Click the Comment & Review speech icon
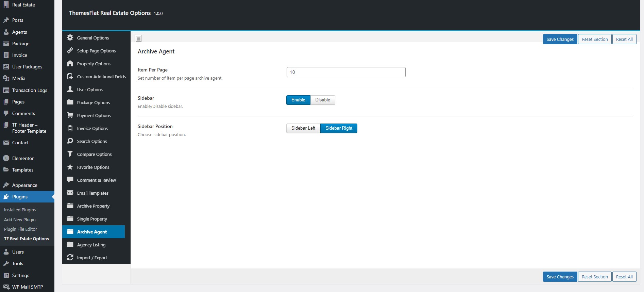644x292 pixels. (70, 180)
